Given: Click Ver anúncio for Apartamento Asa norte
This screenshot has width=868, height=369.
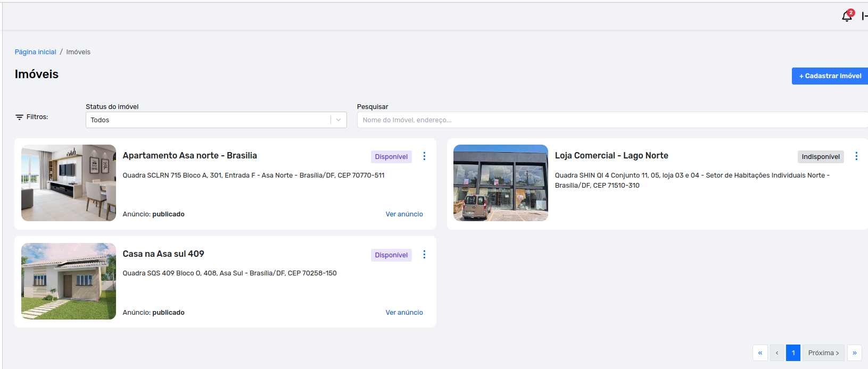Looking at the screenshot, I should pyautogui.click(x=404, y=214).
